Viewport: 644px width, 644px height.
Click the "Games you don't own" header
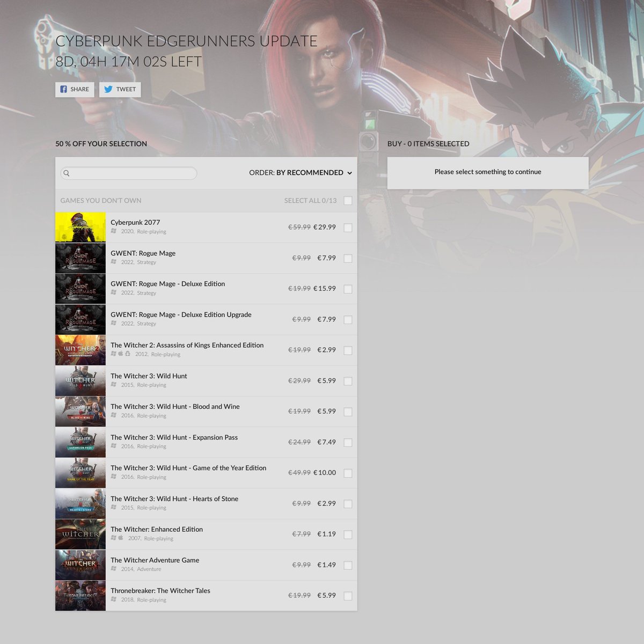click(x=101, y=200)
